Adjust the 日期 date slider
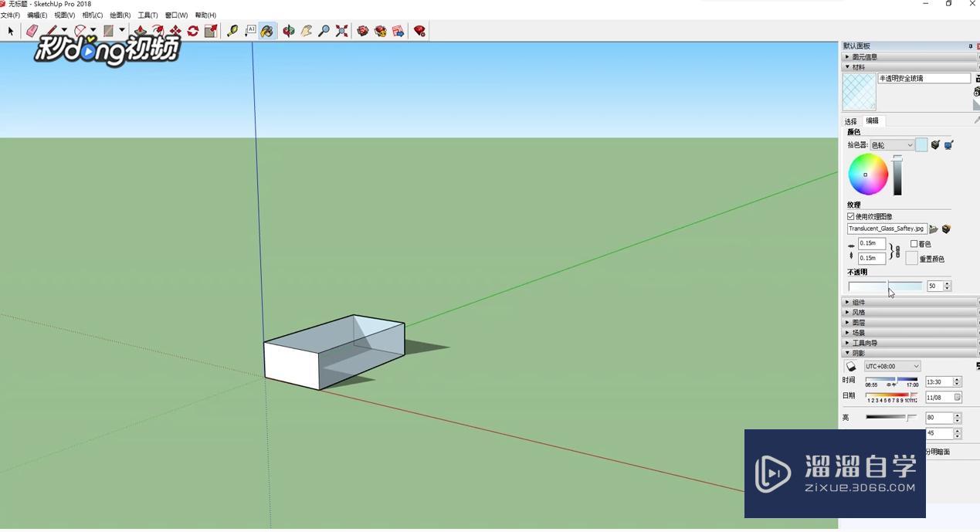 (x=891, y=396)
